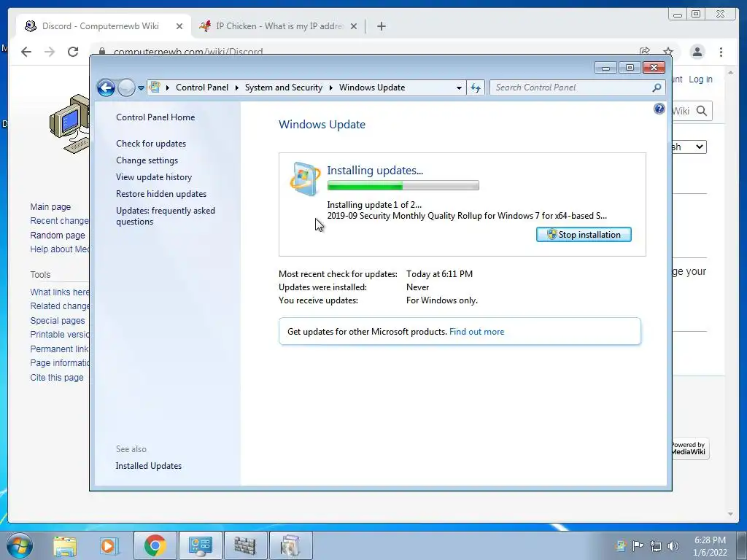Switch to Discord - Computernewb Wiki tab

click(100, 26)
